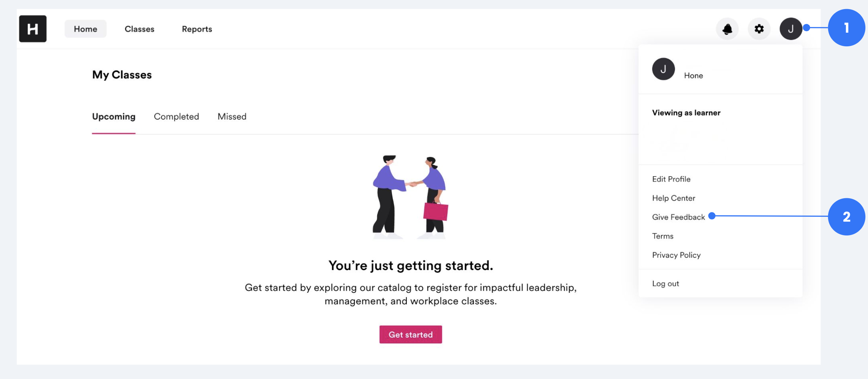
Task: Click the Hone logo
Action: point(33,29)
